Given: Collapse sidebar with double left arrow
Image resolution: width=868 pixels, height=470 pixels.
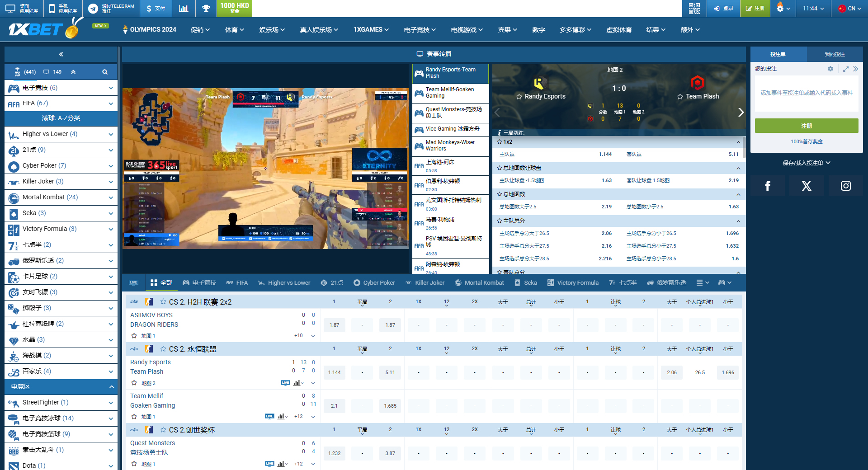Looking at the screenshot, I should pyautogui.click(x=61, y=54).
